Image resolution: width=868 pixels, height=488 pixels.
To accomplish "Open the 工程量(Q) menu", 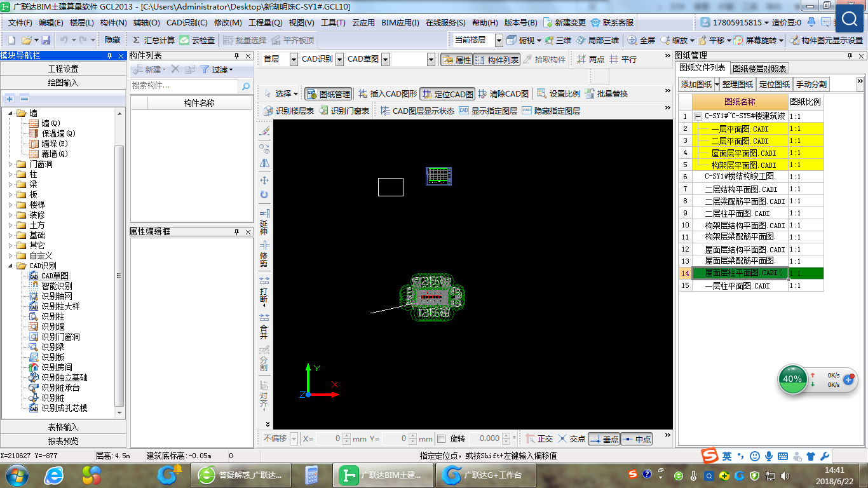I will [265, 22].
